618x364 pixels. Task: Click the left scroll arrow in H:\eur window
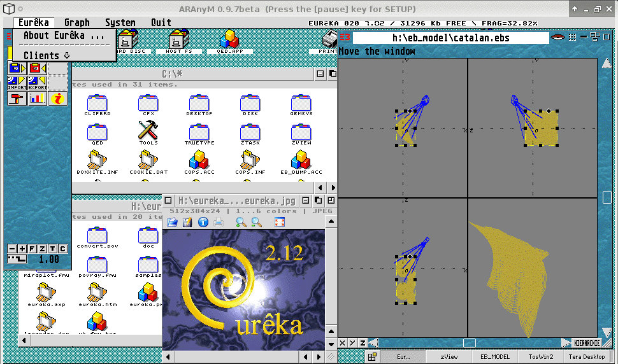pyautogui.click(x=24, y=340)
